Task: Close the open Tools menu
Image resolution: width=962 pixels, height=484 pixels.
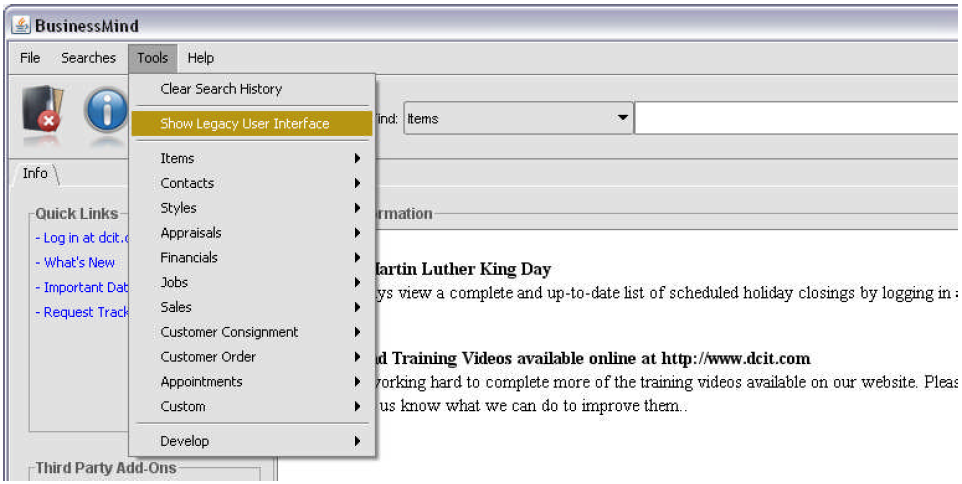Action: 153,58
